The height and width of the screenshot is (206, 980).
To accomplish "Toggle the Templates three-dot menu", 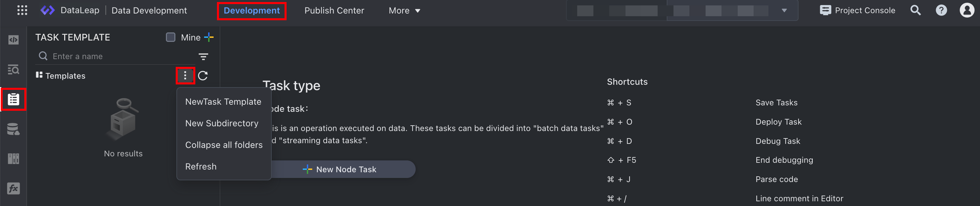I will point(185,76).
